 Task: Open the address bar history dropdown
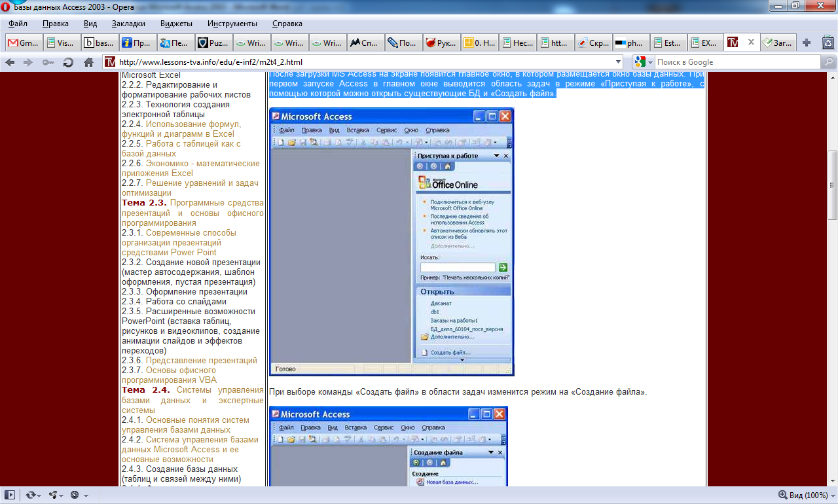click(x=617, y=62)
